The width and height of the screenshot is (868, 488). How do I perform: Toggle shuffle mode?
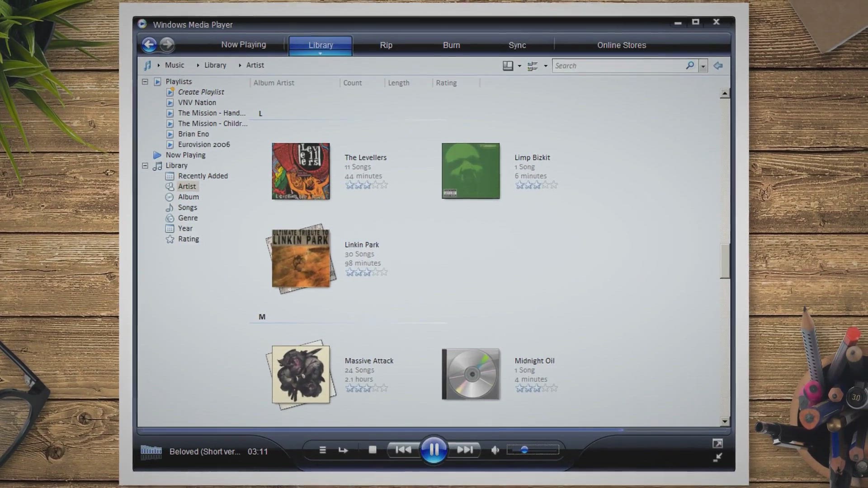[322, 450]
